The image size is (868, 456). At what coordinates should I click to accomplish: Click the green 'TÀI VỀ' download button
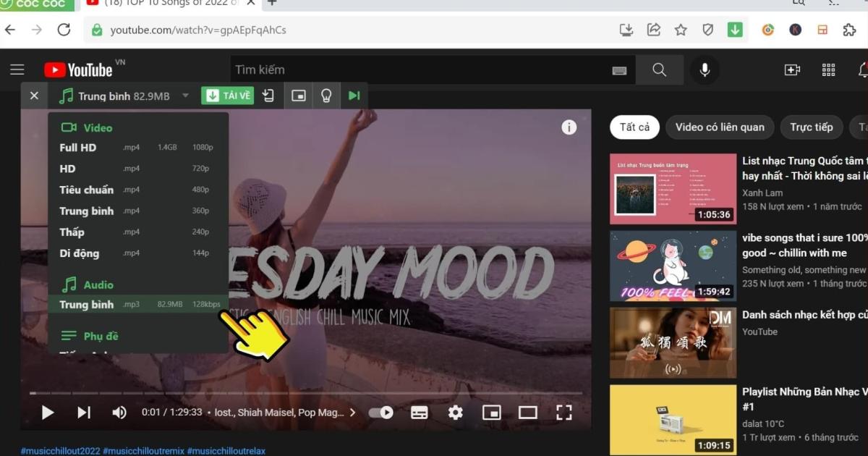227,95
